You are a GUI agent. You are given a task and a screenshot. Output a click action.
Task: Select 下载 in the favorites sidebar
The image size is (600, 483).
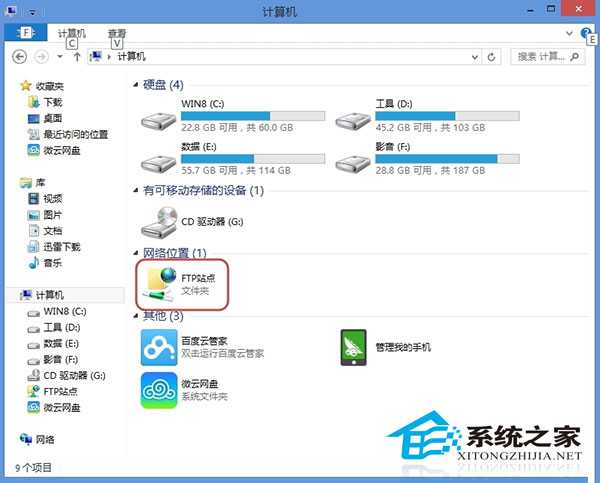click(x=52, y=102)
